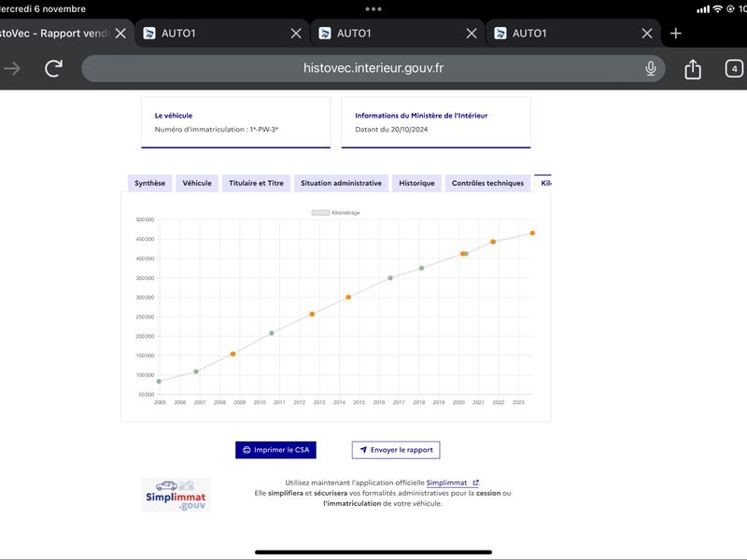Activate the microphone in the address bar
This screenshot has height=560, width=747.
[650, 68]
